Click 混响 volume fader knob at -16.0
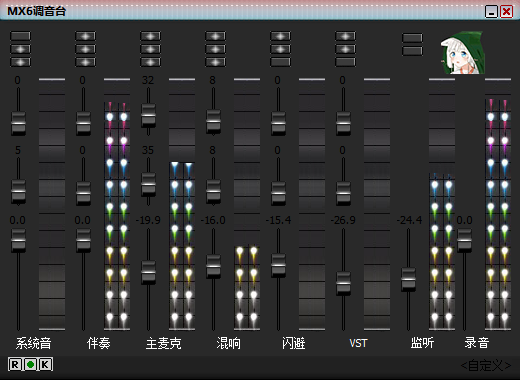The width and height of the screenshot is (520, 380). coord(213,266)
